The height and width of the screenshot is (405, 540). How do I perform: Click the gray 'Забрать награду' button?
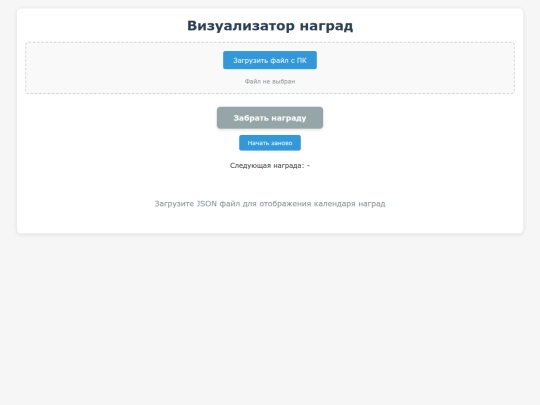[270, 118]
